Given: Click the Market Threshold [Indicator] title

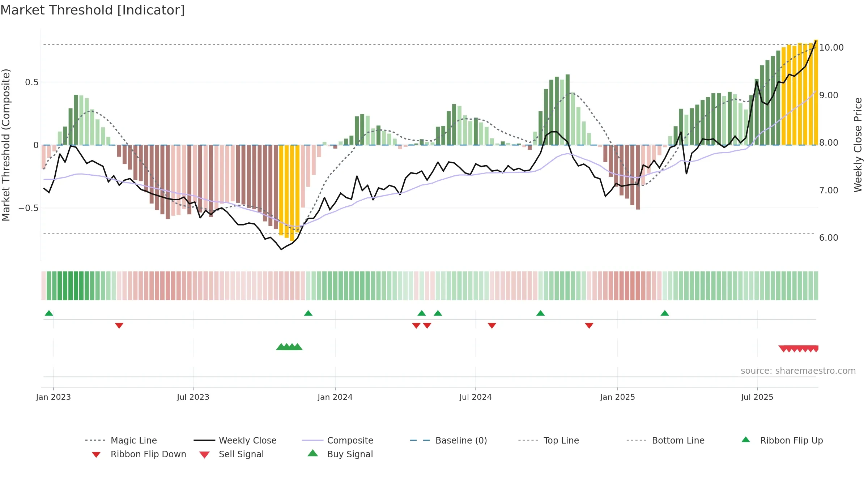Looking at the screenshot, I should 93,10.
